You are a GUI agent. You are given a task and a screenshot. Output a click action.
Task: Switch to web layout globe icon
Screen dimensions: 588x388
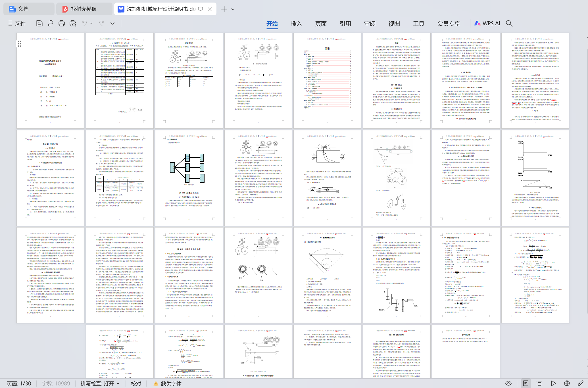[x=567, y=383]
